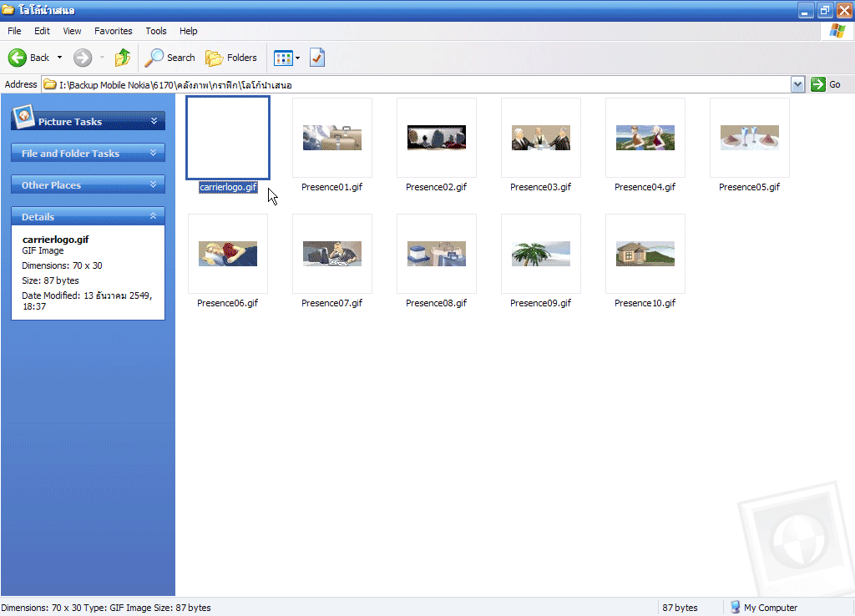Open the View menu
The width and height of the screenshot is (855, 616).
[x=72, y=31]
